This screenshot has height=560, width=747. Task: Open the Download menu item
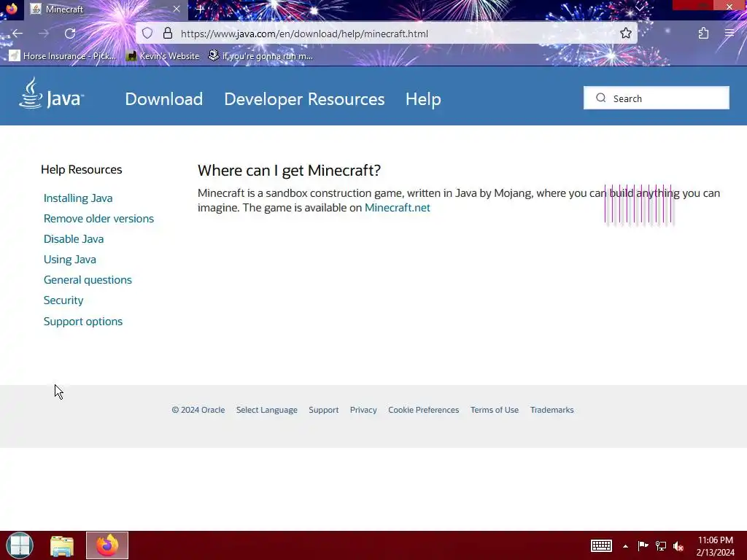tap(164, 99)
